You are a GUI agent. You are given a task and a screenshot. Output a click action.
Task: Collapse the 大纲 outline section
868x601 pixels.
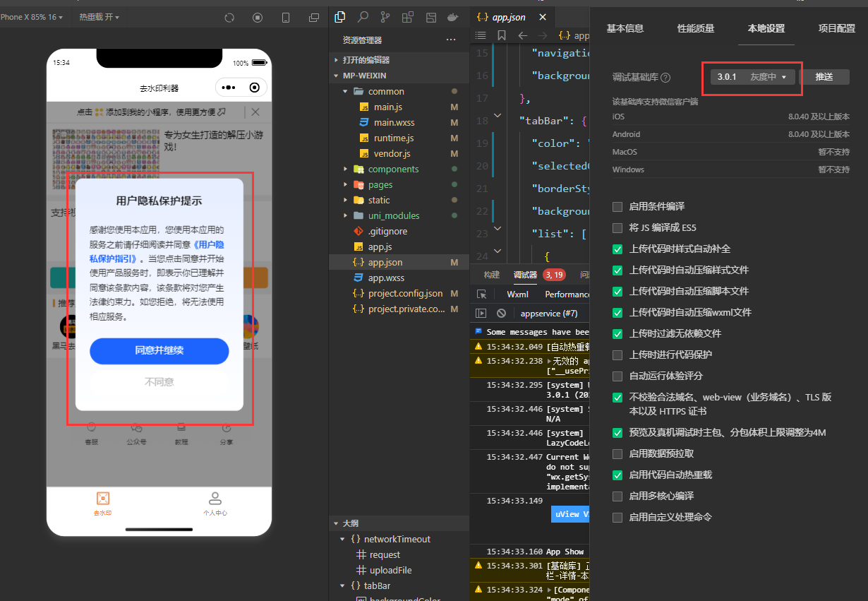399,523
